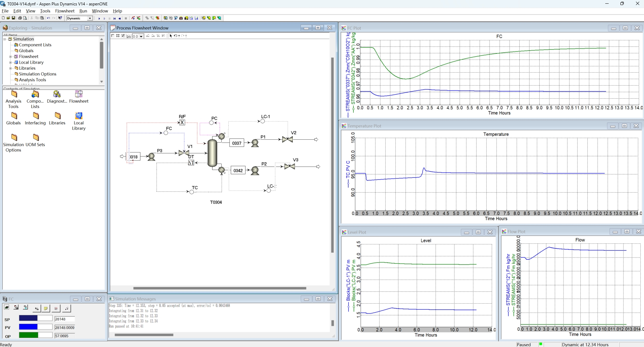Open the Local Library contents icon

(x=79, y=121)
